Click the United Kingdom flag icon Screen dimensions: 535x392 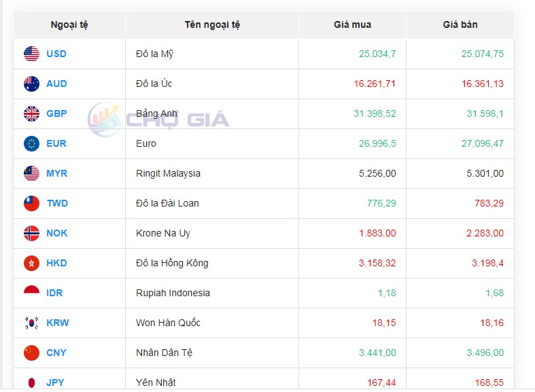point(31,113)
